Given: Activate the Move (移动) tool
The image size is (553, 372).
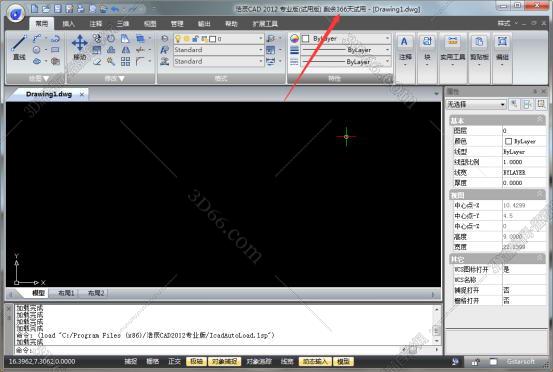Looking at the screenshot, I should tap(80, 47).
